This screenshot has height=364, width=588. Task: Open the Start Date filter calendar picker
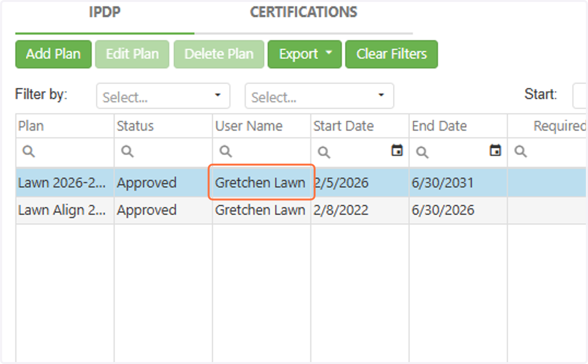[397, 151]
